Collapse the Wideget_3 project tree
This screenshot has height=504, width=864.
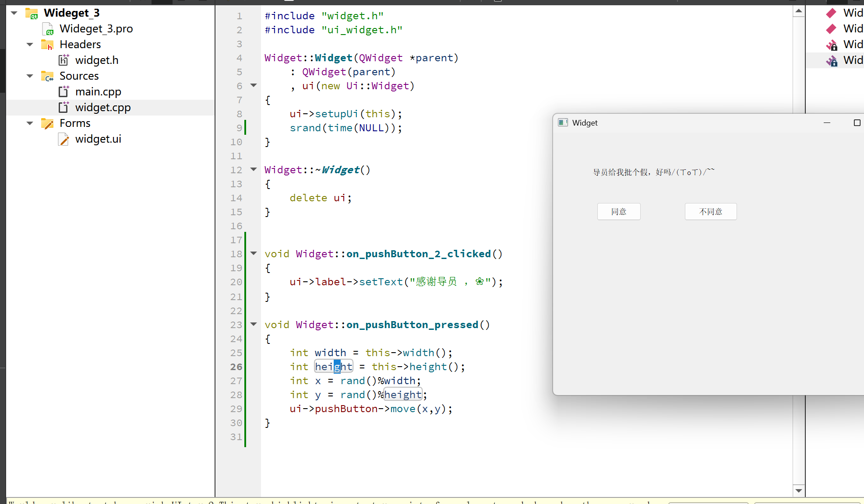(x=14, y=13)
